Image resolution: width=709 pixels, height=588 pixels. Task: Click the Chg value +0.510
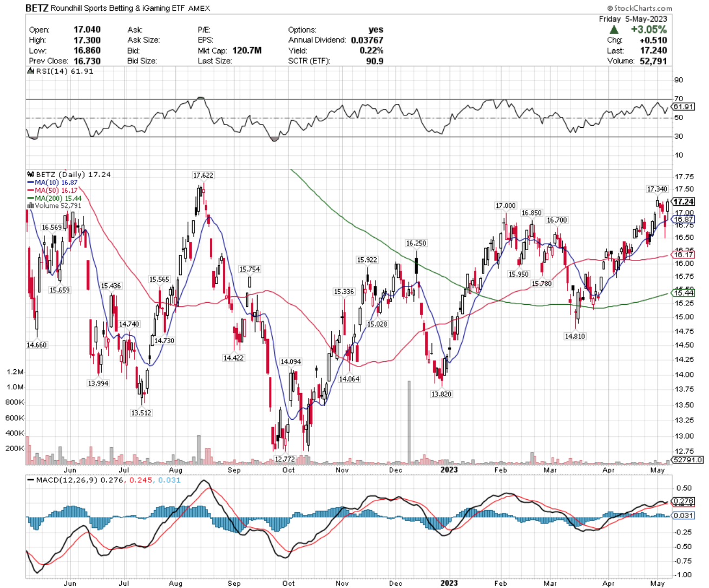653,40
